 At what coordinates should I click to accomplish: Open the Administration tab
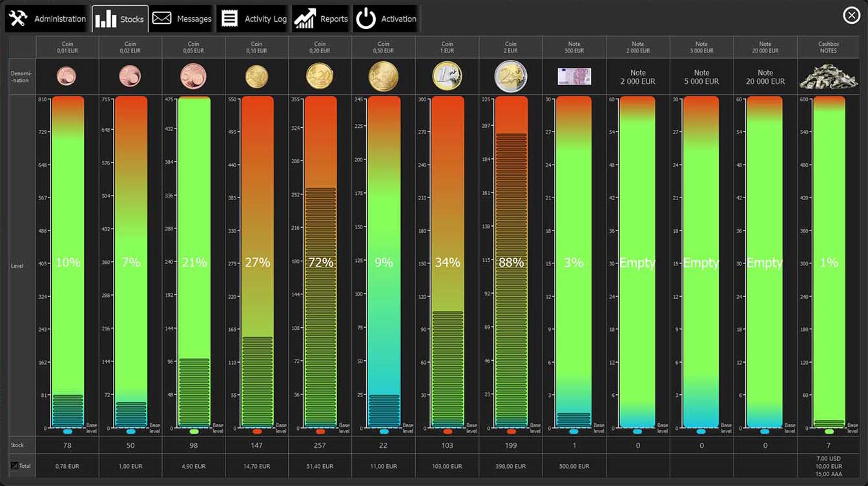coord(48,19)
